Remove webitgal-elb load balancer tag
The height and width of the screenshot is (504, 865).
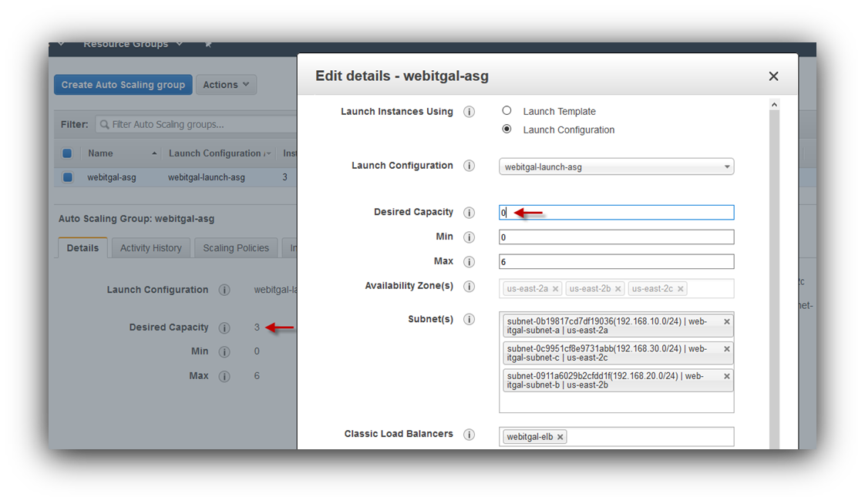pyautogui.click(x=560, y=437)
